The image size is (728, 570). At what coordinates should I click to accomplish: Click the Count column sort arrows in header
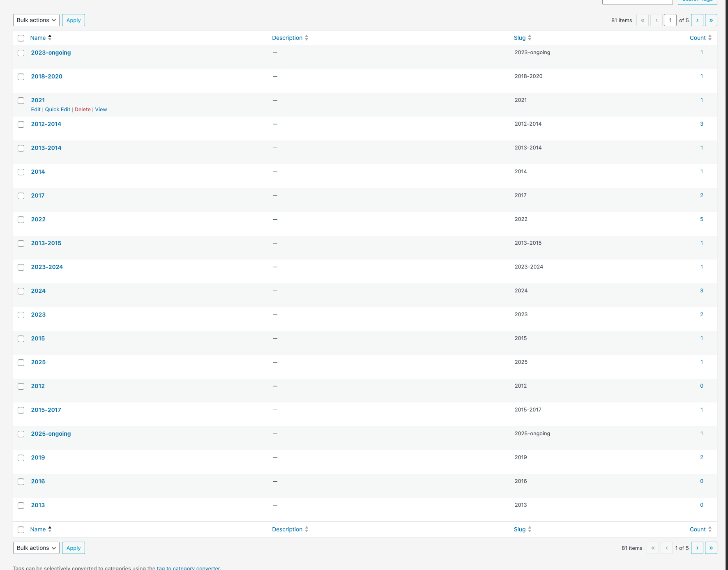click(x=710, y=38)
